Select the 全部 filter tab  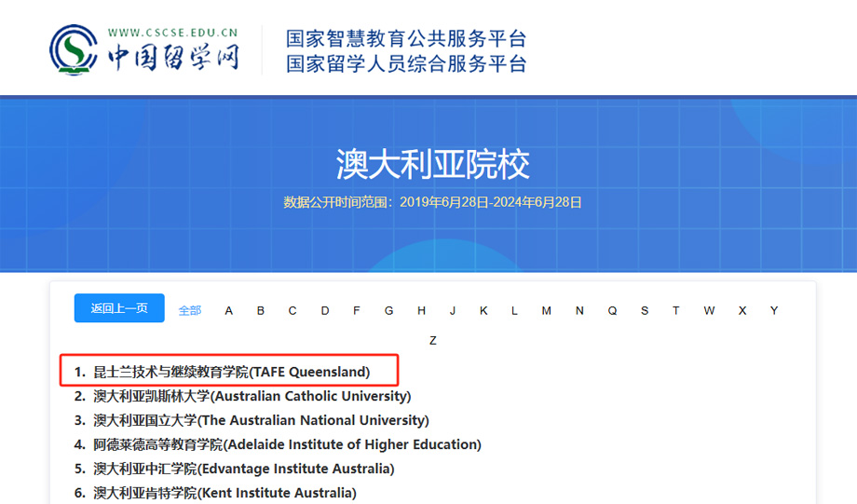(190, 310)
